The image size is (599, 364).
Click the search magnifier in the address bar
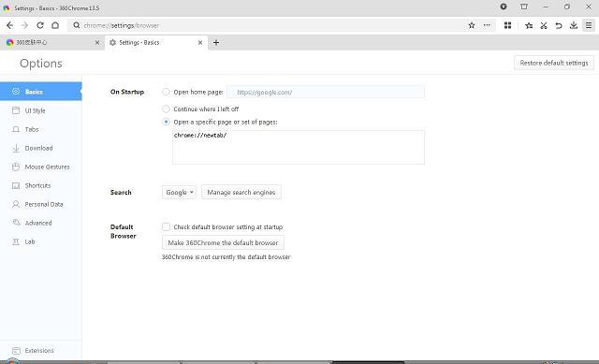click(77, 25)
